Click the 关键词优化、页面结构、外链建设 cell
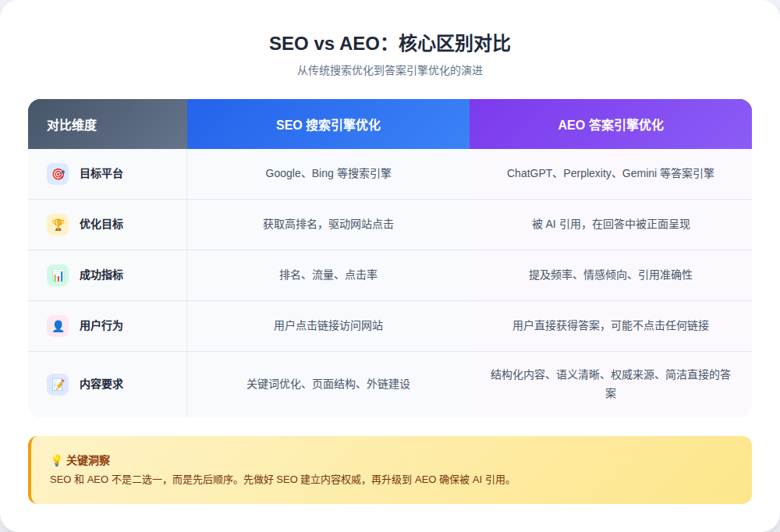Image resolution: width=780 pixels, height=532 pixels. (x=328, y=385)
